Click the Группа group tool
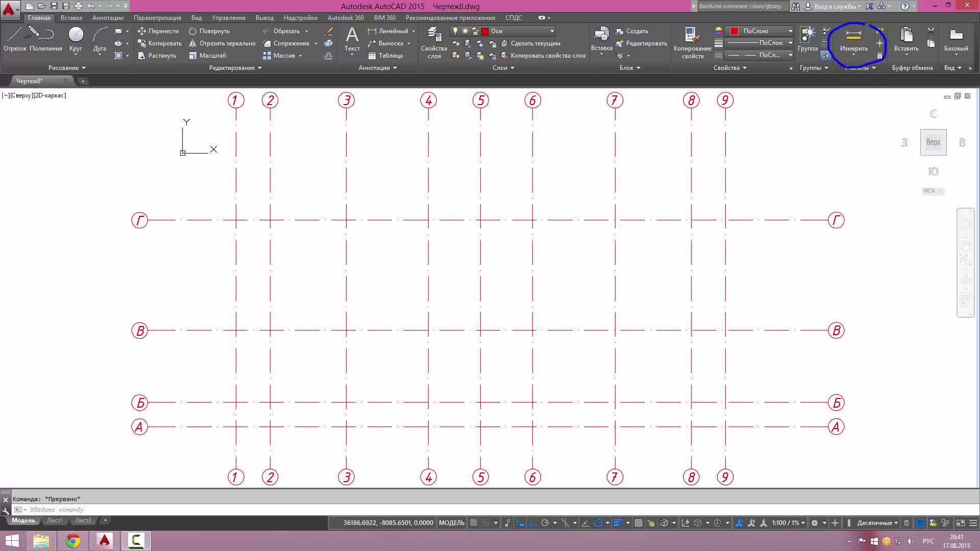This screenshot has width=980, height=551. click(807, 39)
